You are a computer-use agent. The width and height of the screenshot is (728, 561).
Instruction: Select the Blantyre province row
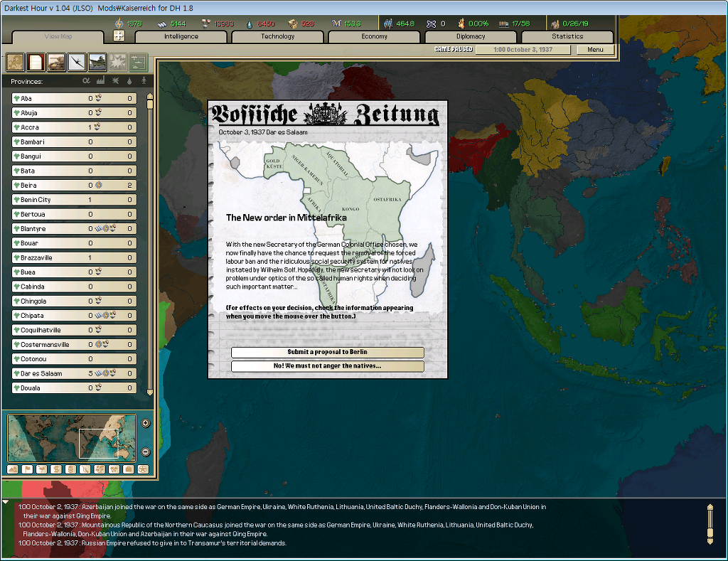pos(74,228)
